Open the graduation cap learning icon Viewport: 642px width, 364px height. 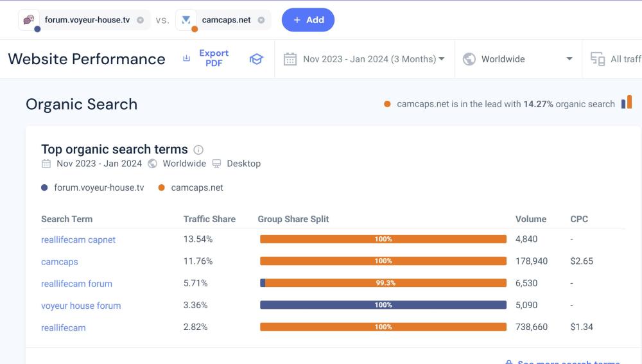256,59
